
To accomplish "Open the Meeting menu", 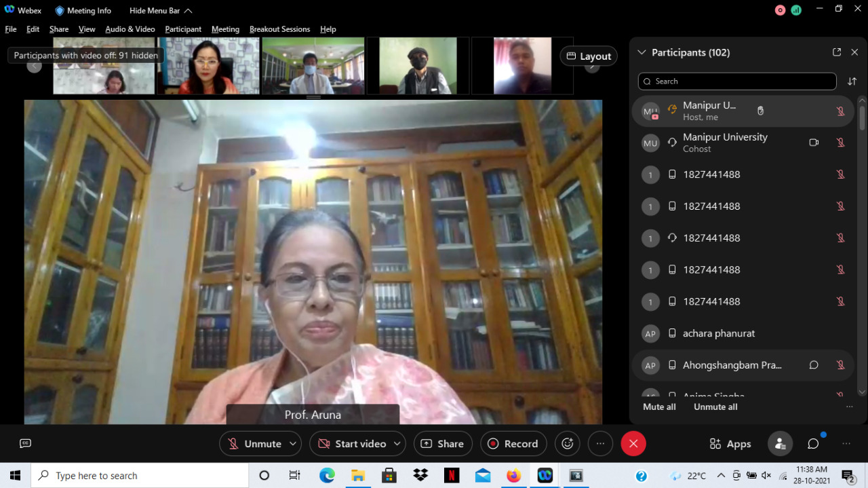I will (225, 29).
